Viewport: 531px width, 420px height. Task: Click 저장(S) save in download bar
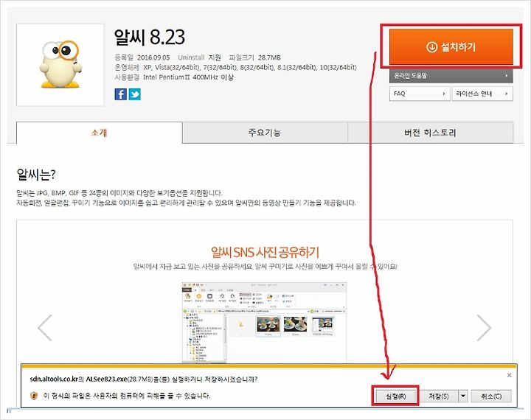coord(439,396)
